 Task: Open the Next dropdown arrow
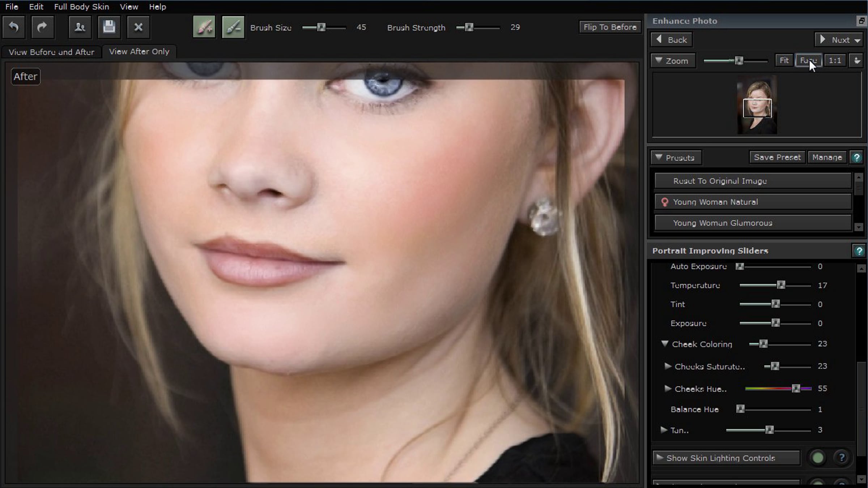(x=858, y=40)
